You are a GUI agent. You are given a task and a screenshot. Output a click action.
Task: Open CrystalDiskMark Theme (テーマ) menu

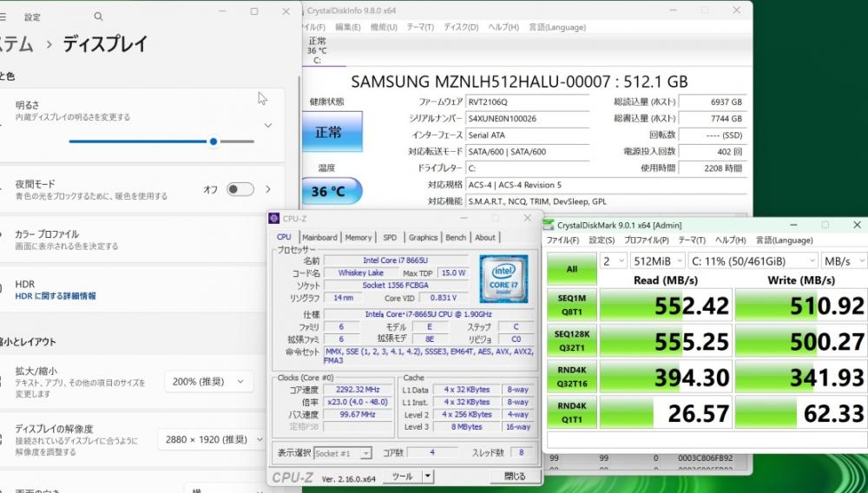tap(692, 240)
